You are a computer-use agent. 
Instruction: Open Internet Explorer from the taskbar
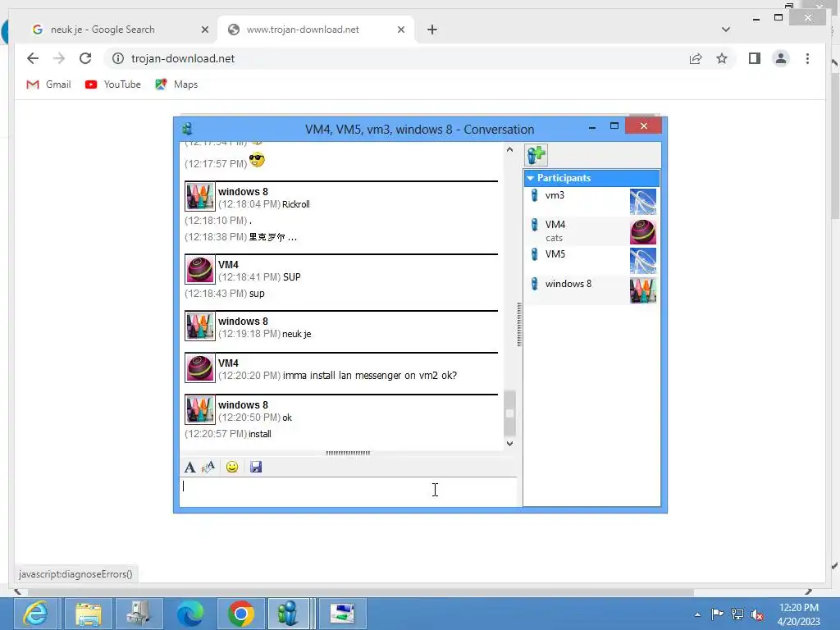(36, 614)
